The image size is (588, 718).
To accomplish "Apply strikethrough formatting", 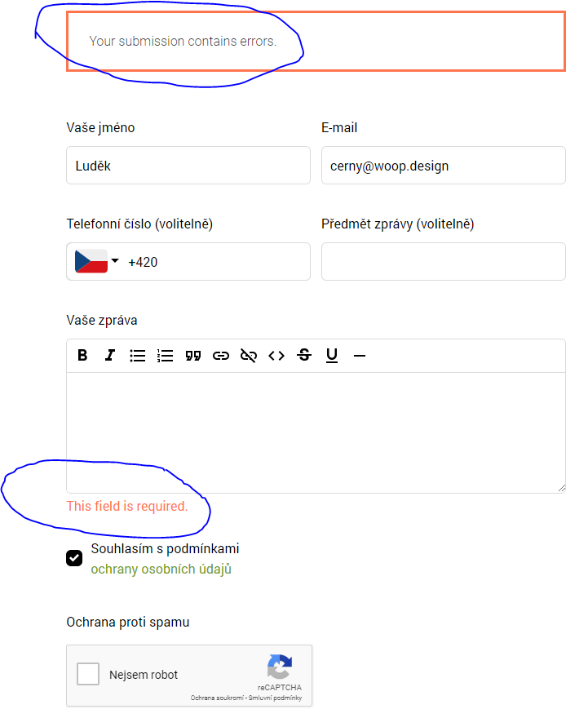I will pyautogui.click(x=304, y=356).
